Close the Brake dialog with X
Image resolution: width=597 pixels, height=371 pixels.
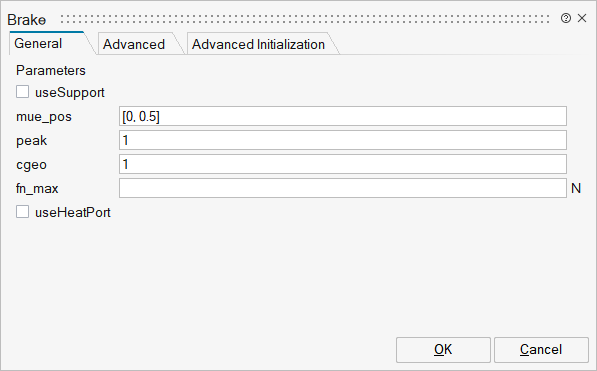click(x=582, y=18)
